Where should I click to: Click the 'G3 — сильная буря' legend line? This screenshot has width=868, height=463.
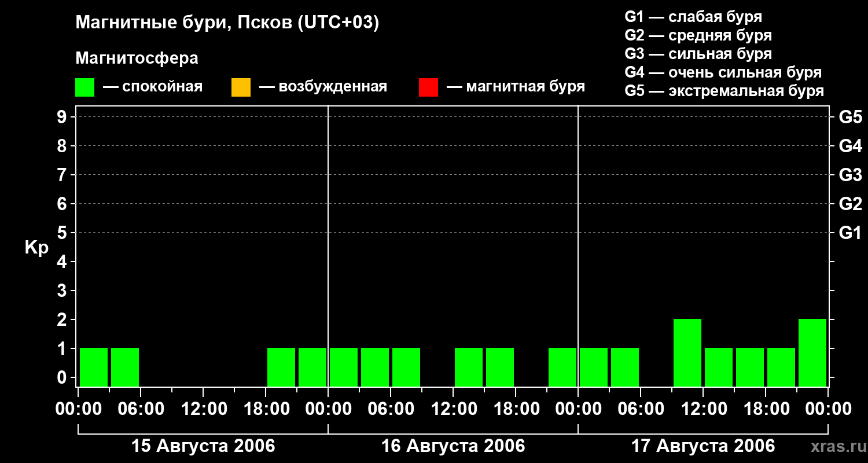[x=698, y=54]
